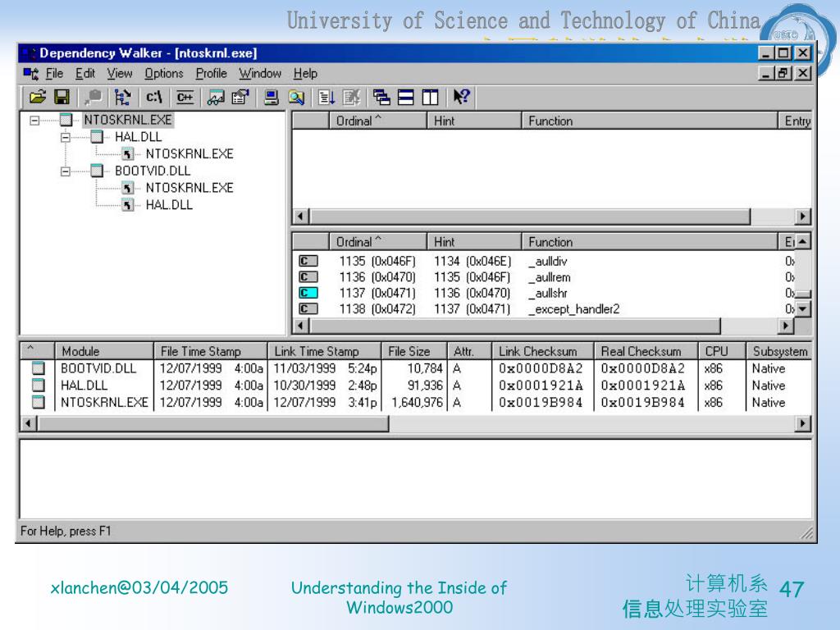This screenshot has height=630, width=840.
Task: Select root NTOSKRNL.EXE in the tree
Action: point(128,120)
